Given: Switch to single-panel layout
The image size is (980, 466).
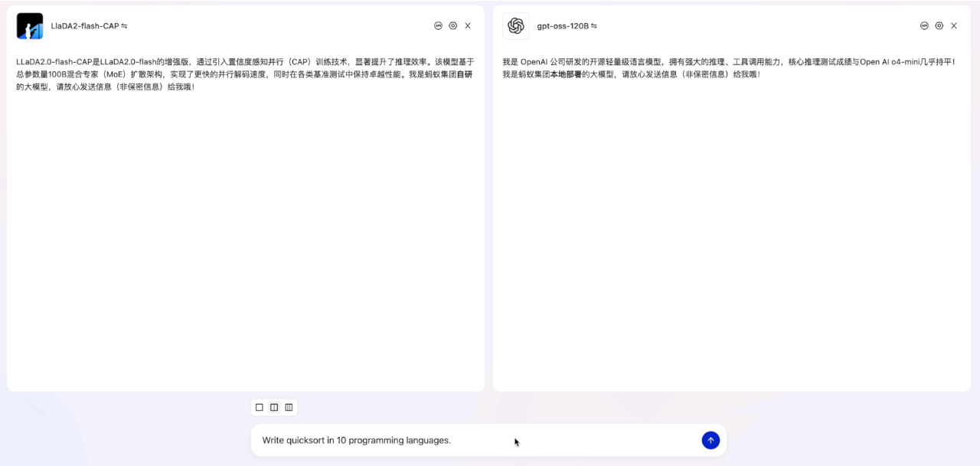Looking at the screenshot, I should point(260,407).
